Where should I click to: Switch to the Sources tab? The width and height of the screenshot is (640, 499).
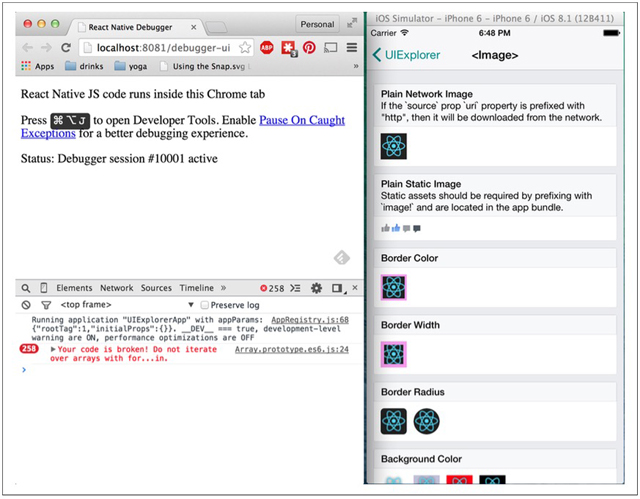pos(156,288)
